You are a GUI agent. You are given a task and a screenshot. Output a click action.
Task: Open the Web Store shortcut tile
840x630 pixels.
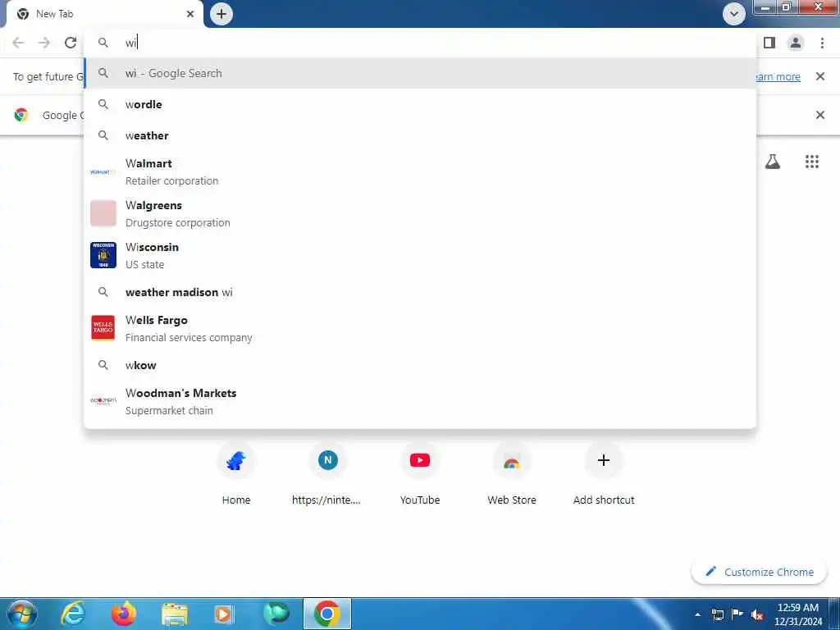pyautogui.click(x=512, y=473)
